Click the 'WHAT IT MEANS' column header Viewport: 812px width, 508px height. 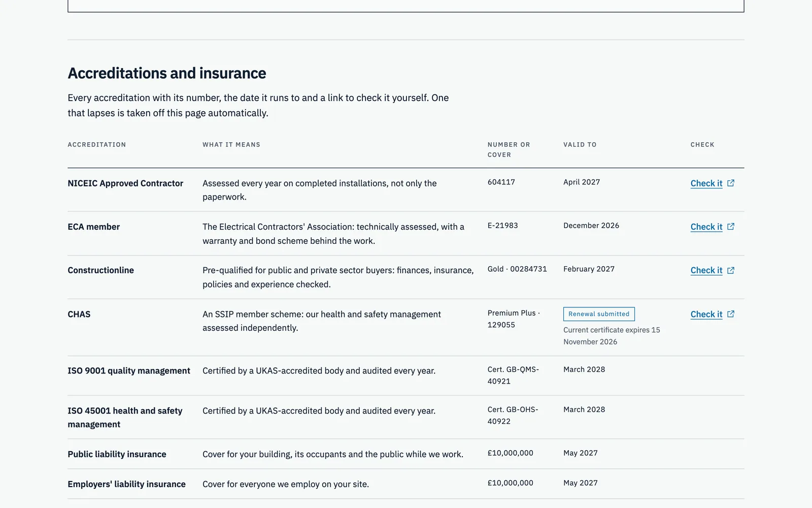click(231, 145)
